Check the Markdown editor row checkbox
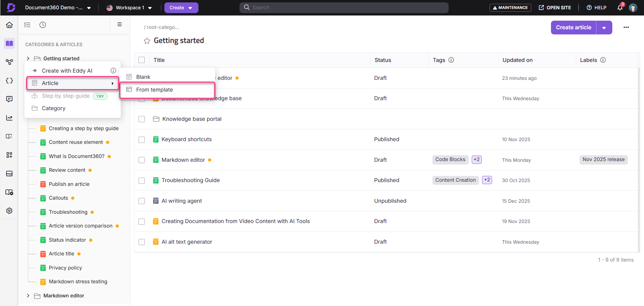The width and height of the screenshot is (644, 306). [142, 160]
